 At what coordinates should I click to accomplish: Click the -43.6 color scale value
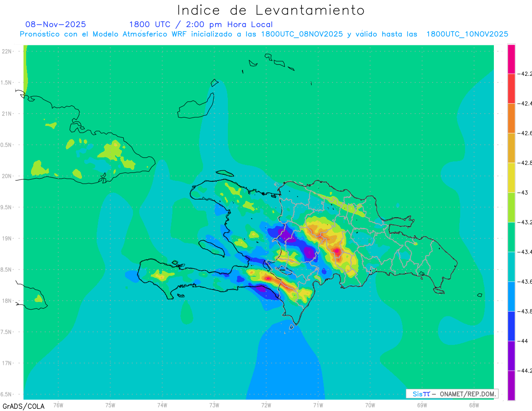tap(526, 282)
